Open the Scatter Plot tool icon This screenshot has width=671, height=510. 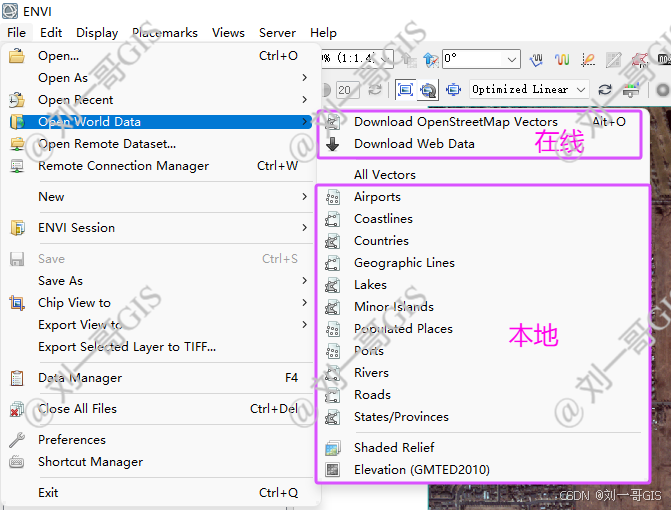(x=588, y=59)
